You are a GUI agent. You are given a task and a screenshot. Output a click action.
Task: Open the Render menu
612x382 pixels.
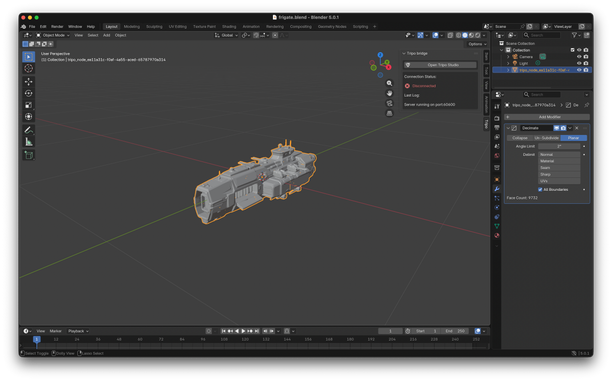coord(57,27)
